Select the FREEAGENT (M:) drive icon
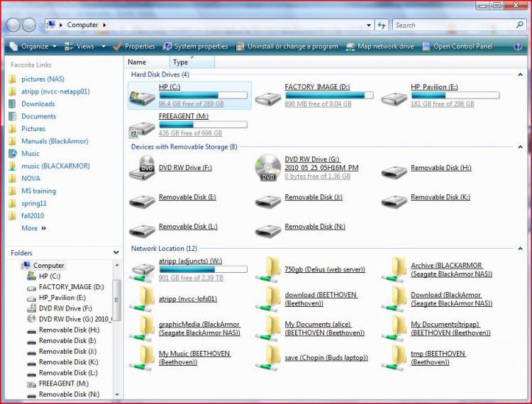 pyautogui.click(x=142, y=129)
